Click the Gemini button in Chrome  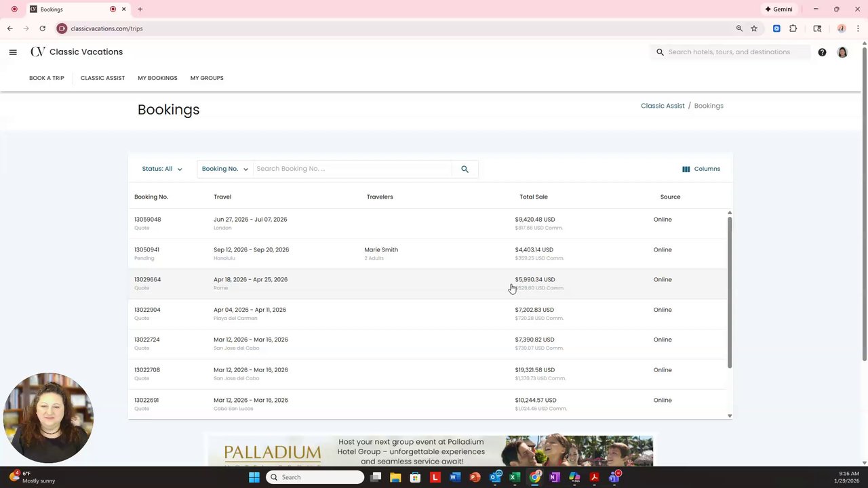coord(779,9)
